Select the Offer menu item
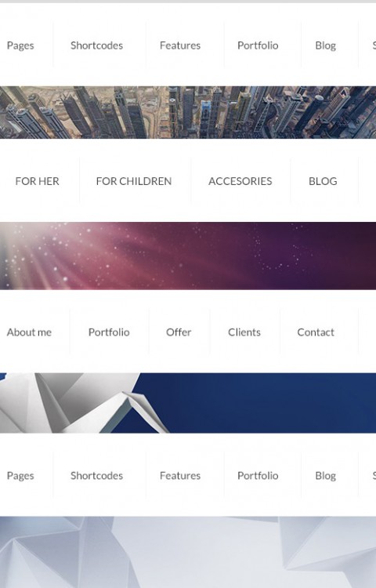Image resolution: width=376 pixels, height=588 pixels. [x=179, y=332]
